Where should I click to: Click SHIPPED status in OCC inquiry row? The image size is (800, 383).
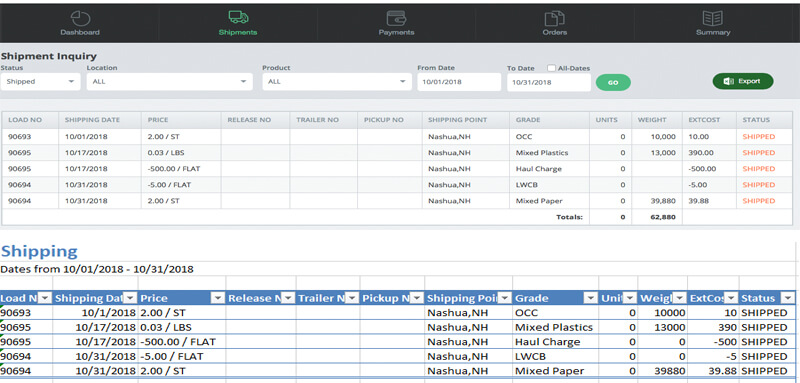click(759, 137)
